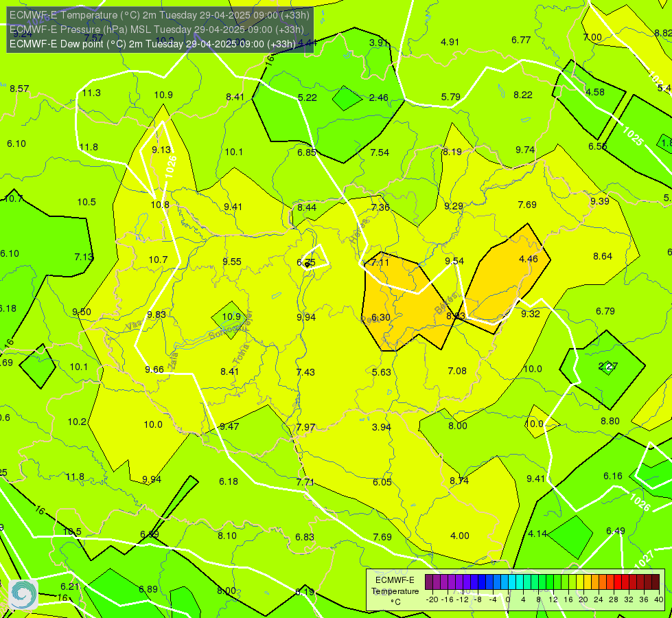Click the dew point value 6.49

click(616, 531)
